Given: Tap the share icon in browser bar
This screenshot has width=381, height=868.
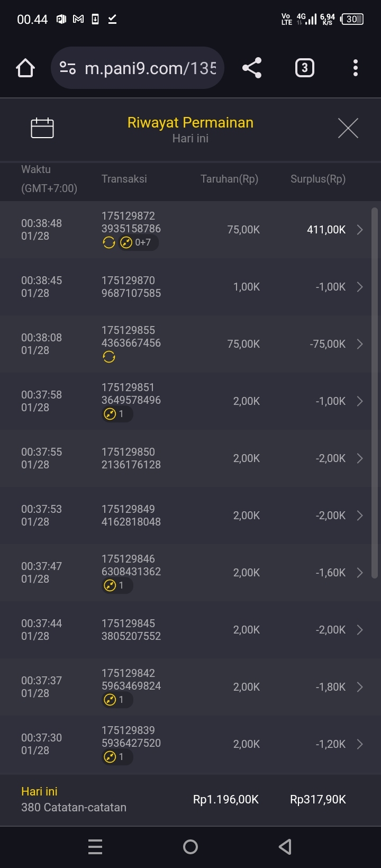Looking at the screenshot, I should tap(252, 68).
